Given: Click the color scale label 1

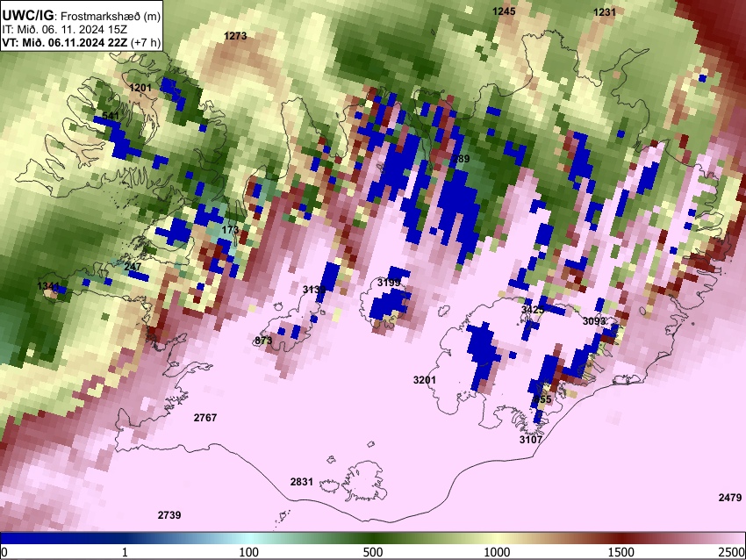Looking at the screenshot, I should 125,552.
